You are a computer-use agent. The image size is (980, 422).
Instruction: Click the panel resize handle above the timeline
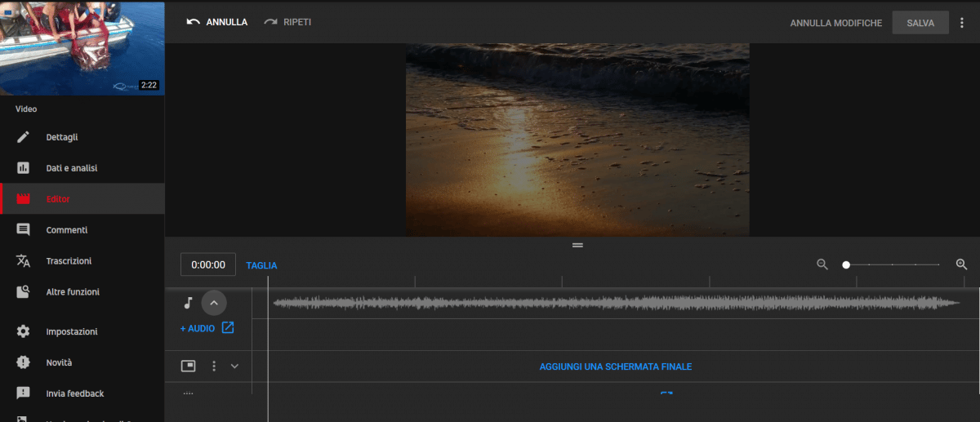[x=577, y=245]
